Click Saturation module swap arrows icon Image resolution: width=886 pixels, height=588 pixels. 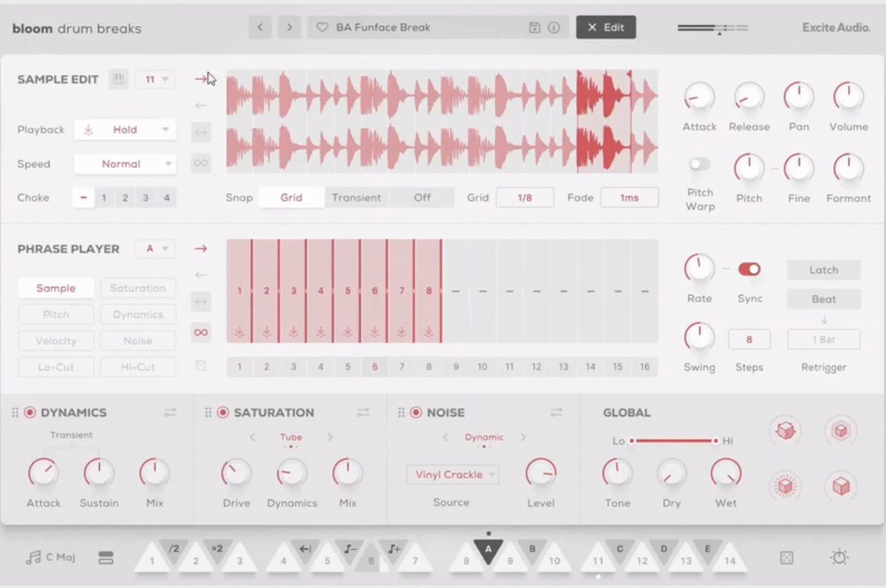click(x=363, y=412)
